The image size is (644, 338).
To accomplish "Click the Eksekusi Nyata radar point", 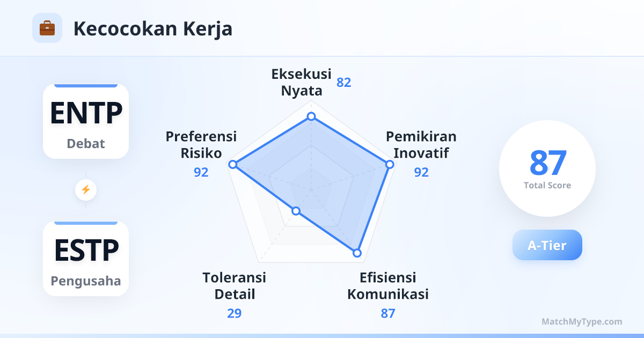I will click(x=311, y=116).
